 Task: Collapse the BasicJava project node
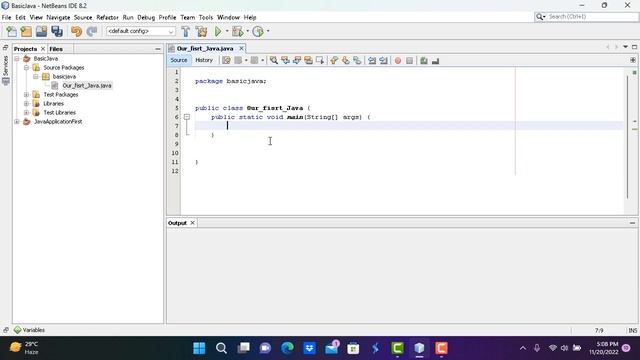(17, 59)
